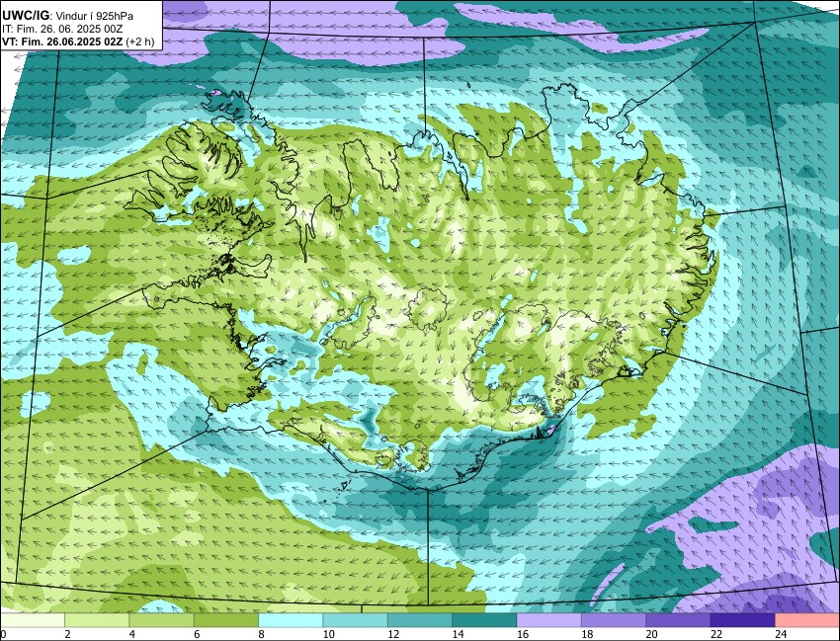Screen dimensions: 840x641
Task: Click the pale cream 0–2 legend swatch
Action: click(33, 620)
